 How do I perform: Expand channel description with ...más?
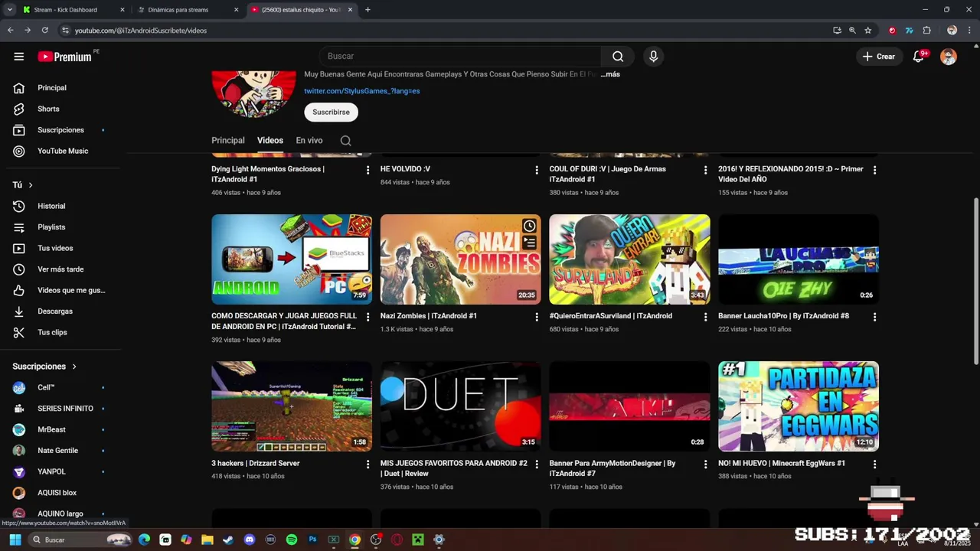tap(610, 74)
